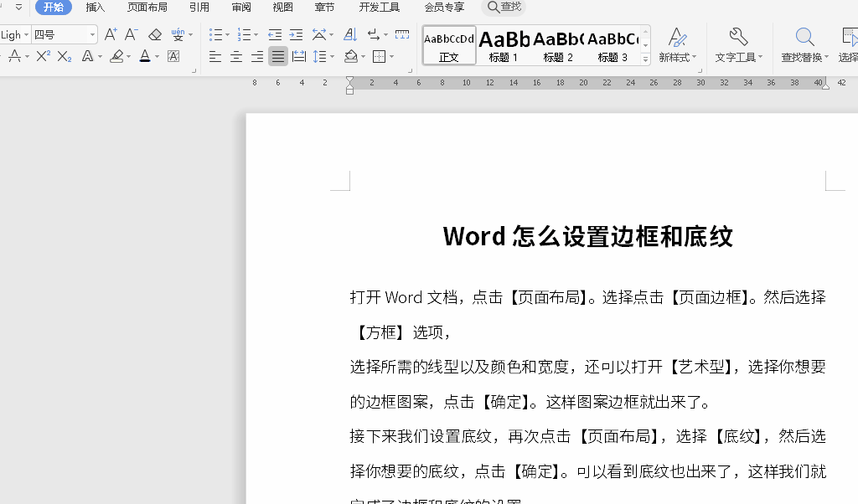Increase paragraph indent
Screen dimensions: 858x504
[296, 35]
